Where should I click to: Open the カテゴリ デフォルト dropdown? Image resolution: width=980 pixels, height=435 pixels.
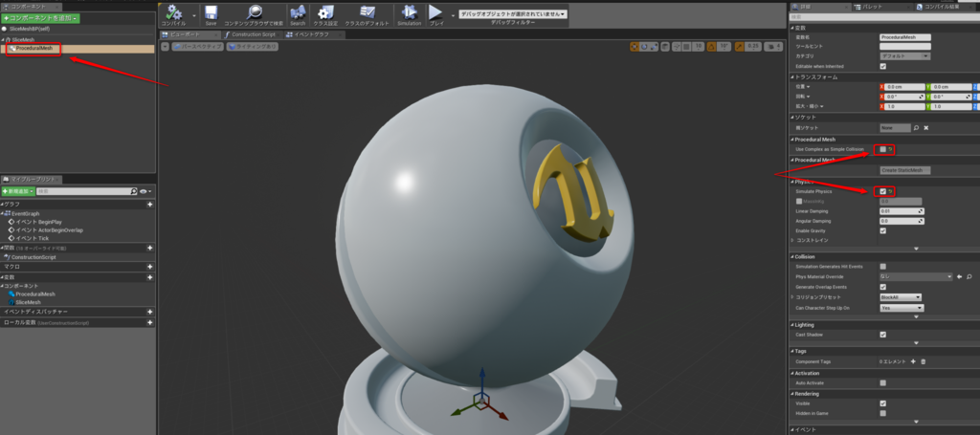(x=905, y=56)
